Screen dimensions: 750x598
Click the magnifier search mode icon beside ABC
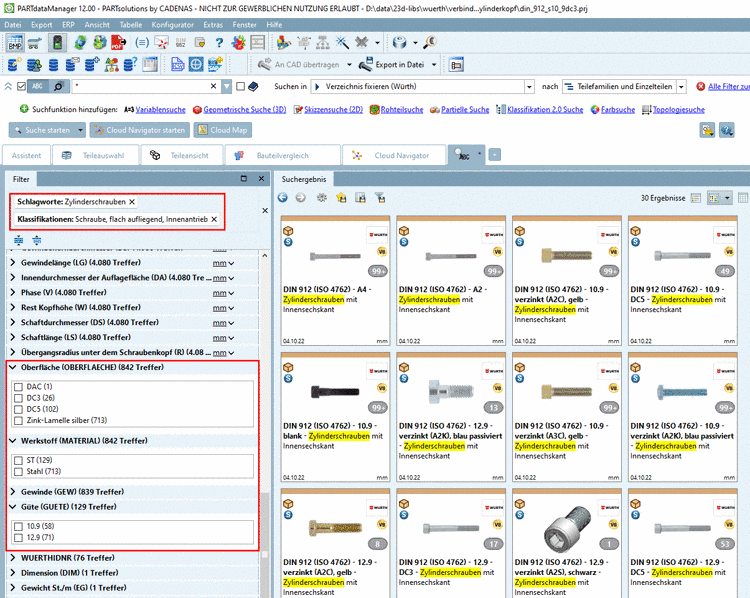click(x=58, y=87)
